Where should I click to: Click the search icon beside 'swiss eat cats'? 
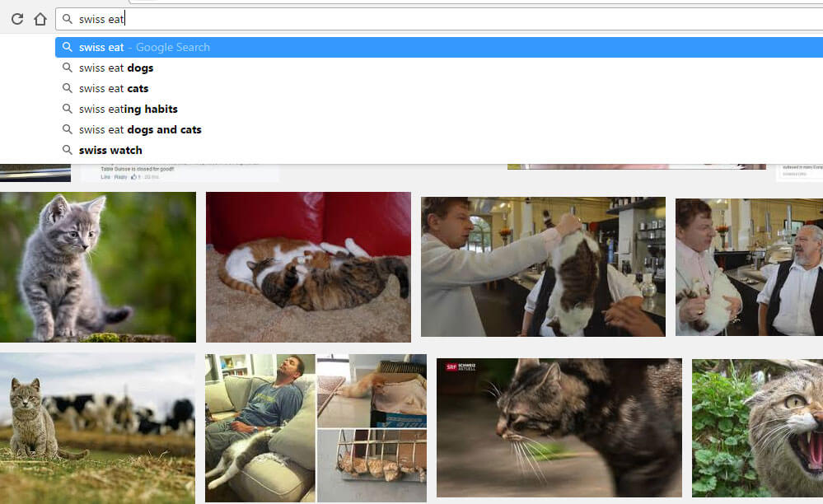[x=68, y=88]
